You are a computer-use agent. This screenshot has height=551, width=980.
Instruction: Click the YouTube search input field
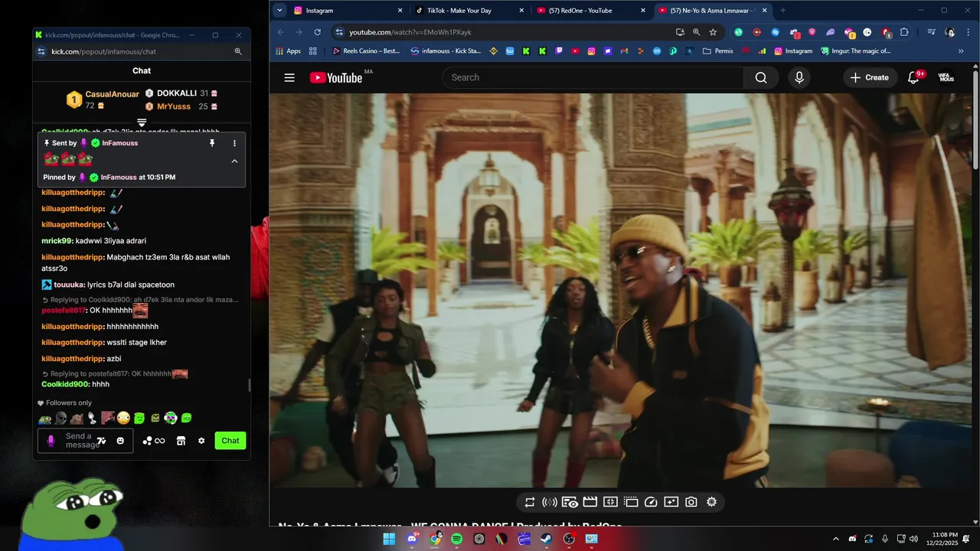(592, 77)
